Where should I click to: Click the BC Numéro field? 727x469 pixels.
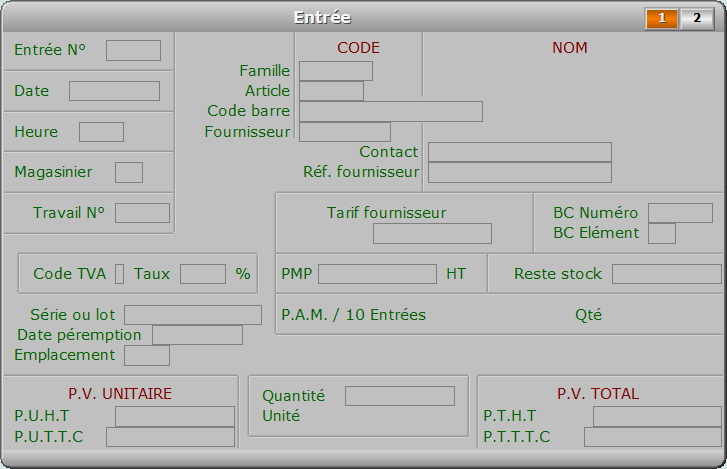pos(680,213)
